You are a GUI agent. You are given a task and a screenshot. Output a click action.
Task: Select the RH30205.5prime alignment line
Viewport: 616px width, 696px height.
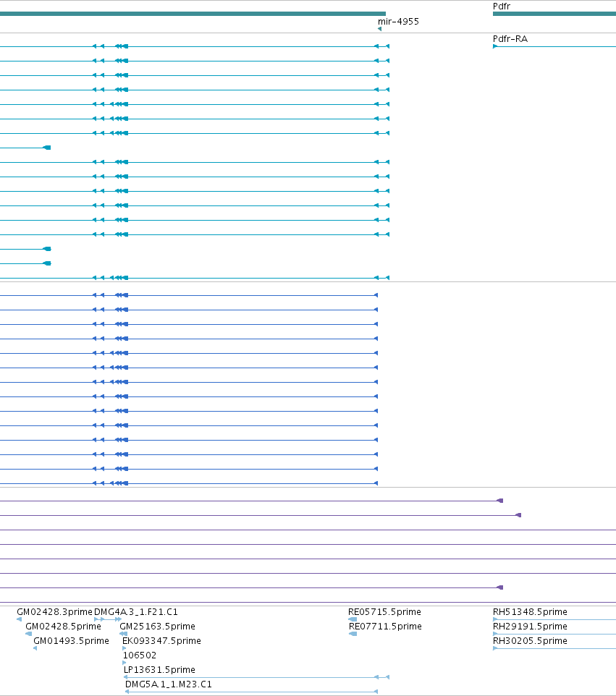coord(554,648)
